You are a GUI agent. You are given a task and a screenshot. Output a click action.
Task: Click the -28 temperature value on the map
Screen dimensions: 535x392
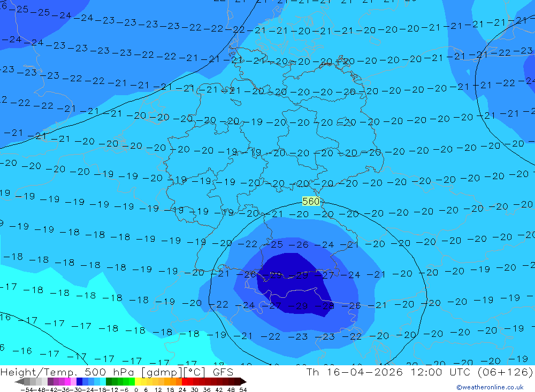(324, 306)
